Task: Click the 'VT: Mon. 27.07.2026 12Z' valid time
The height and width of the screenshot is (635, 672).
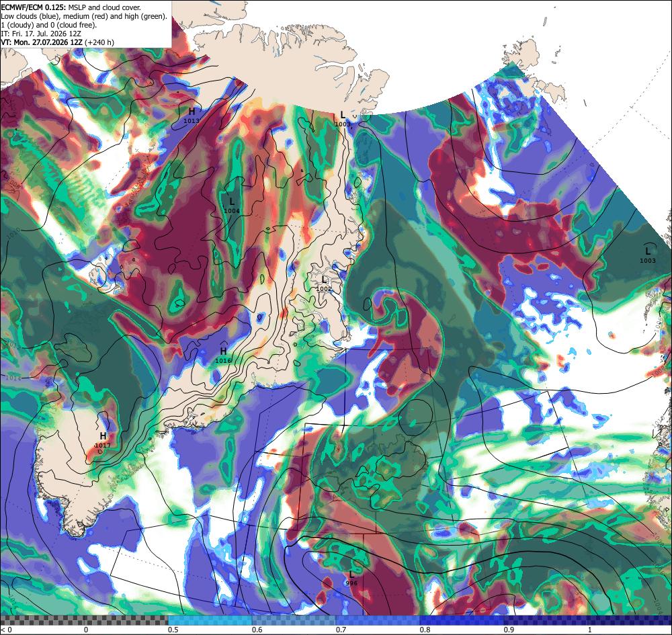Action: point(42,42)
